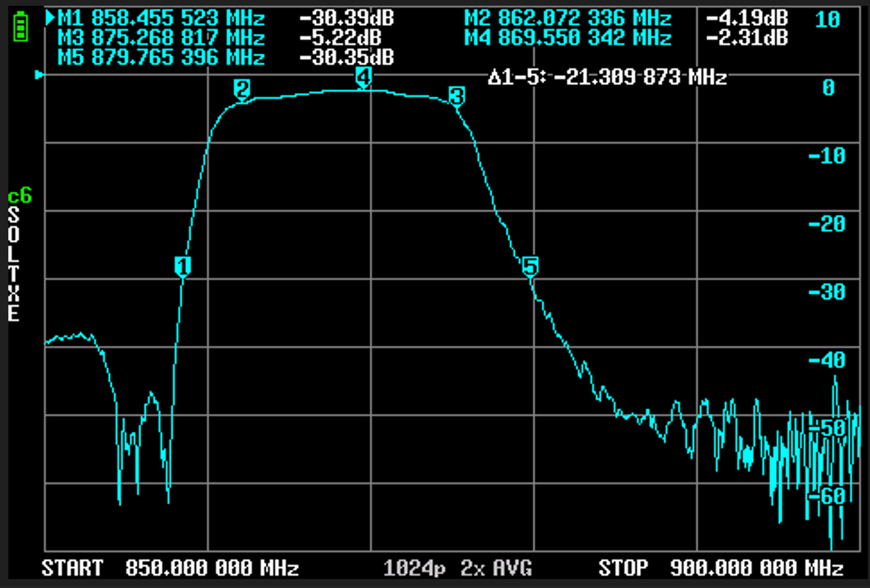Edit the START 850.000 000 MHz frequency
The width and height of the screenshot is (870, 588).
coord(170,568)
